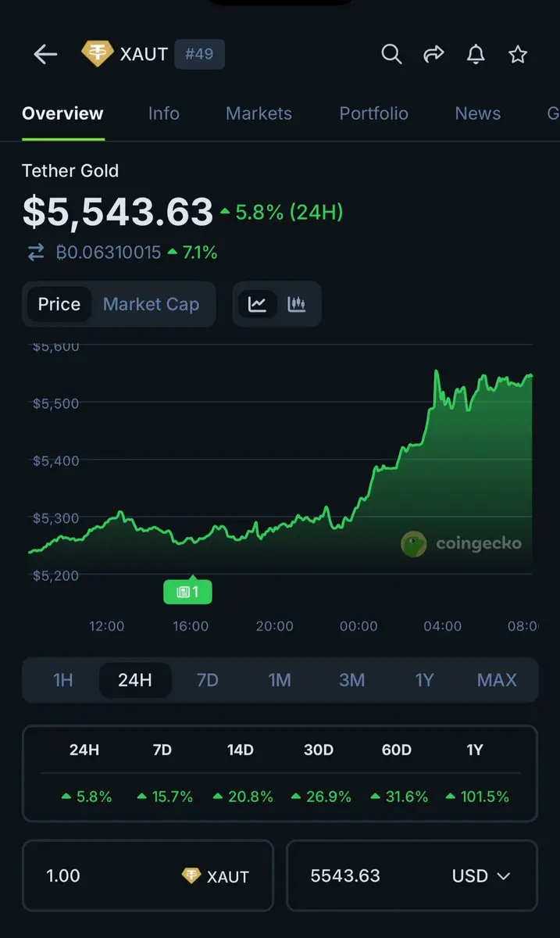
Task: Choose the 1H chart range
Action: pos(63,680)
